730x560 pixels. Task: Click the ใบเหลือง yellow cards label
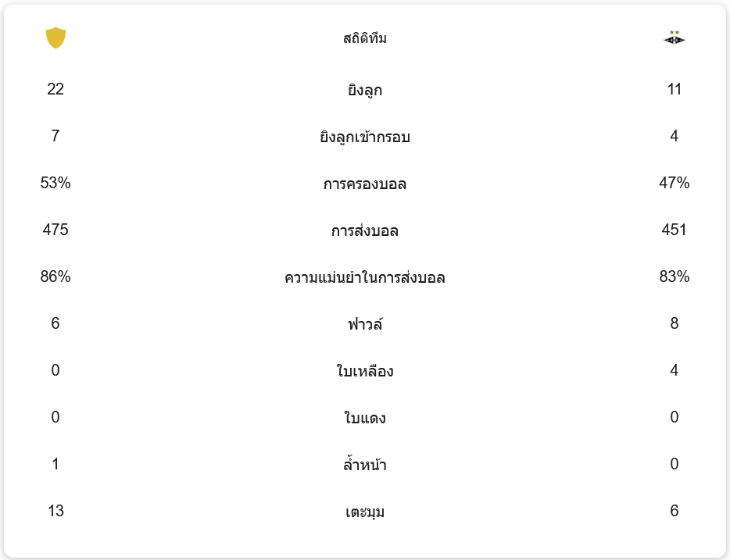point(364,371)
